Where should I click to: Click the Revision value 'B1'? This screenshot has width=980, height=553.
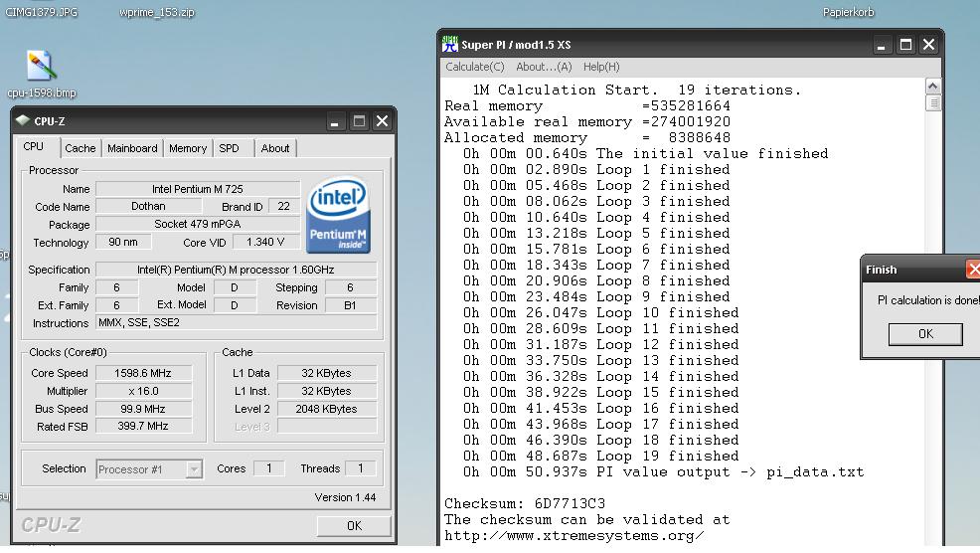pos(350,305)
